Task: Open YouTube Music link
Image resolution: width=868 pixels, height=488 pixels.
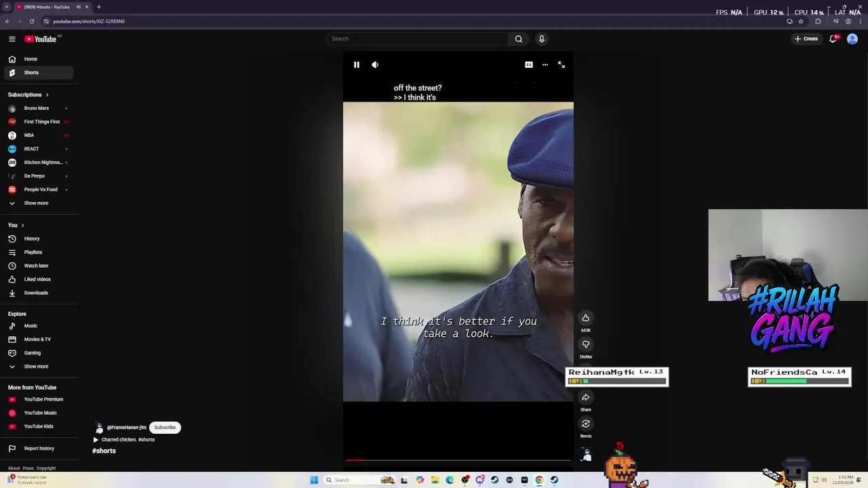Action: 39,413
